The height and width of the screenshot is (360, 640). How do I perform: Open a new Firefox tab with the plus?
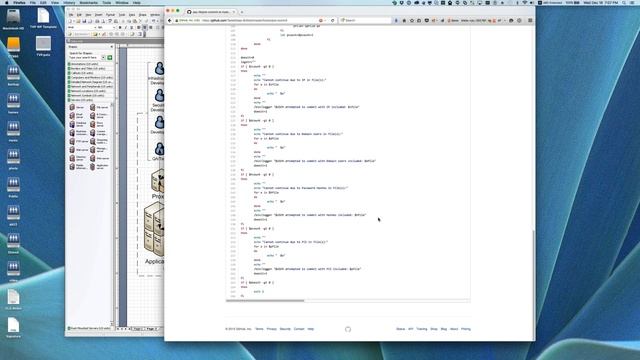click(x=242, y=12)
